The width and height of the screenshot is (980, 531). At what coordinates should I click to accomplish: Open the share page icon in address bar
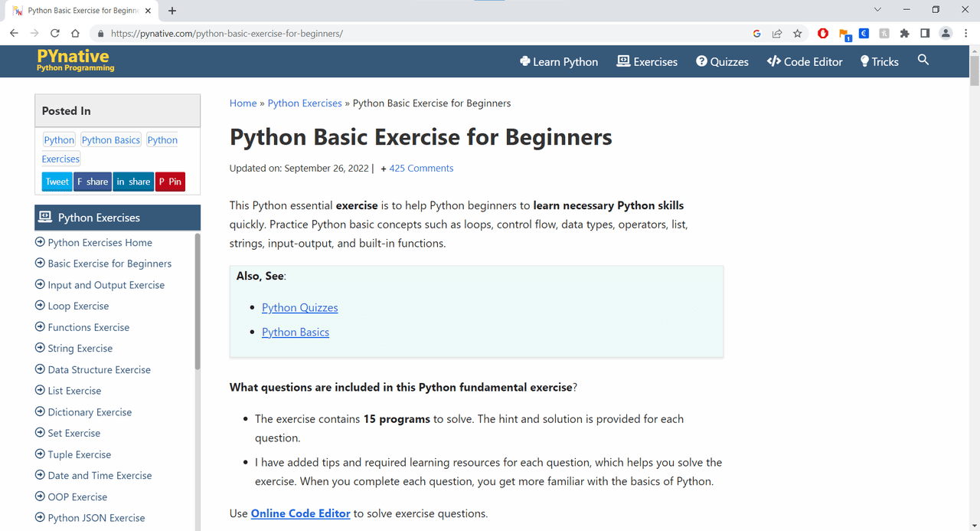(x=777, y=34)
